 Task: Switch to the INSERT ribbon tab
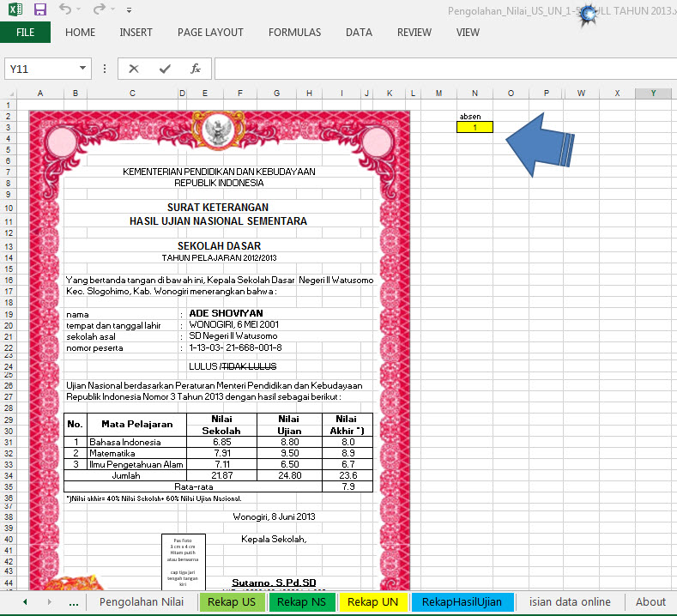136,33
